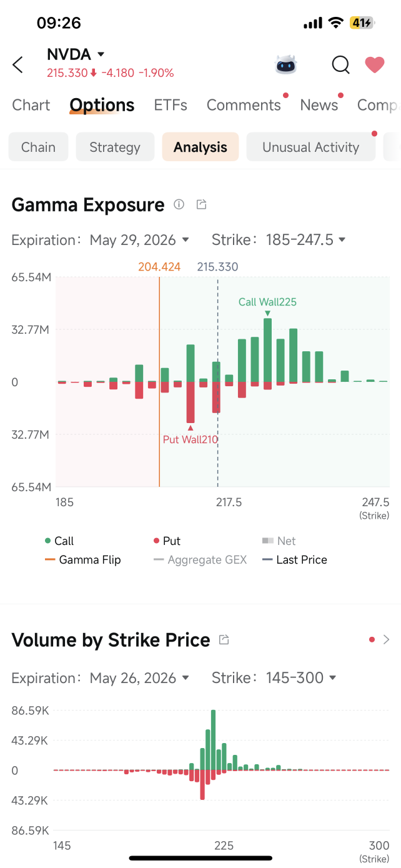Switch to the ETFs tab
This screenshot has height=868, width=401.
[x=171, y=105]
